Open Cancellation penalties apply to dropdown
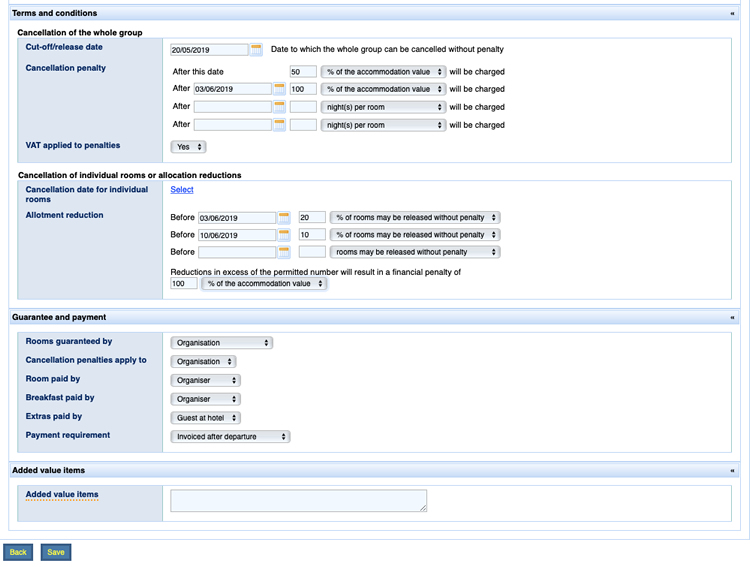 pos(203,361)
